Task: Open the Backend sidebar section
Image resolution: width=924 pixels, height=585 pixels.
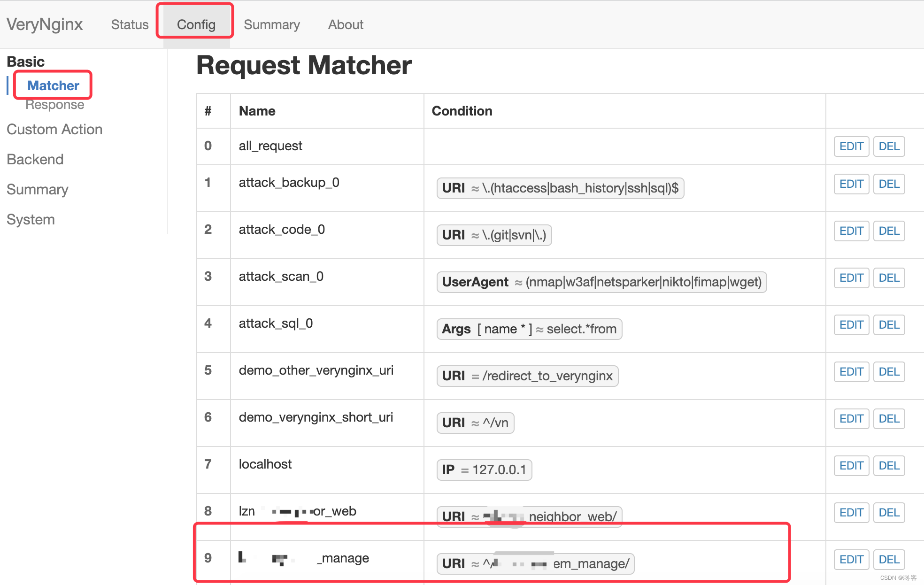Action: pos(35,159)
